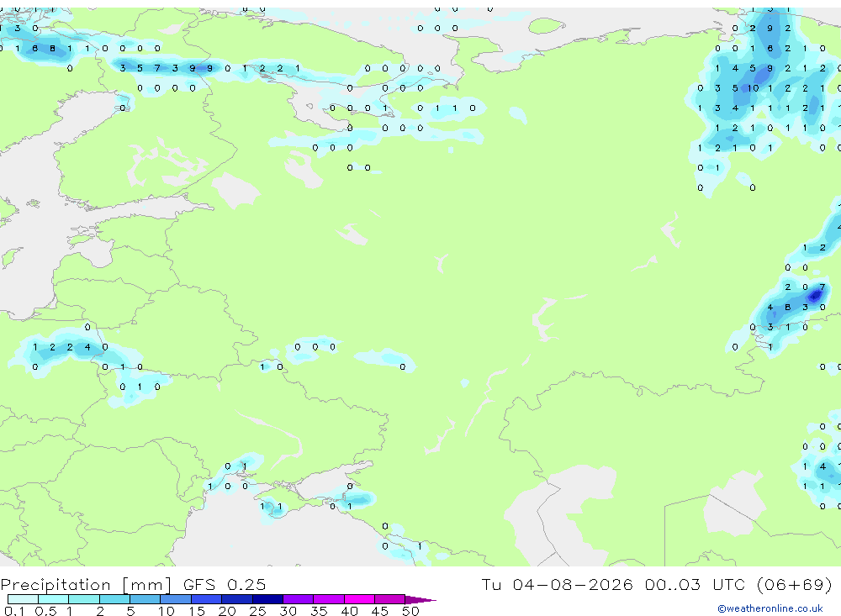Click the dark blue precipitation maximum beside value '7'
This screenshot has height=616, width=841.
click(x=815, y=296)
